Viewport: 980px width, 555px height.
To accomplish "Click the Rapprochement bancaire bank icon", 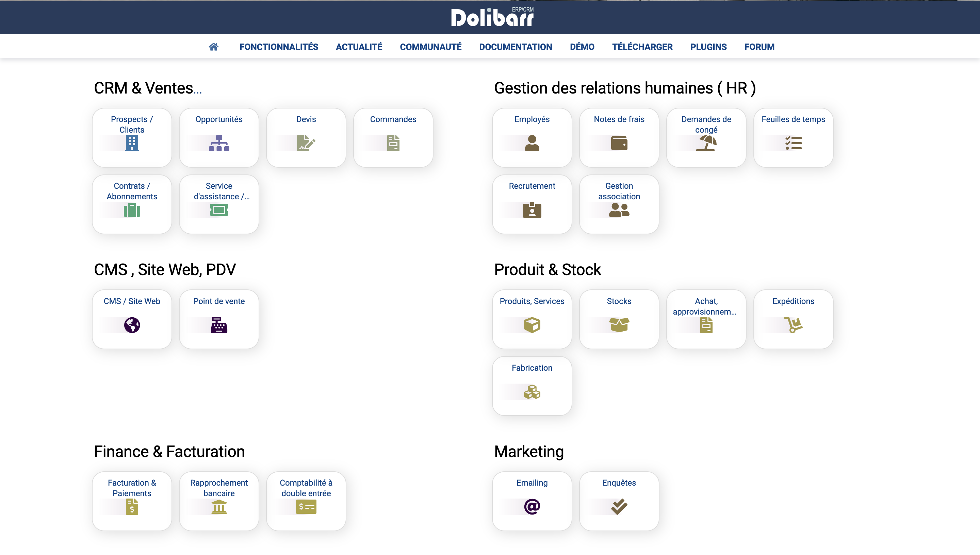I will [219, 507].
